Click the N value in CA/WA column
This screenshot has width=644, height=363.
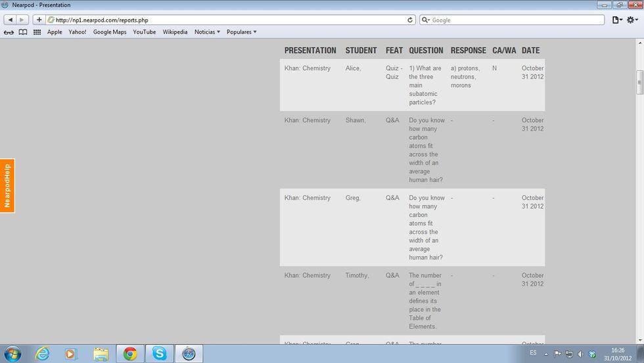[x=494, y=68]
